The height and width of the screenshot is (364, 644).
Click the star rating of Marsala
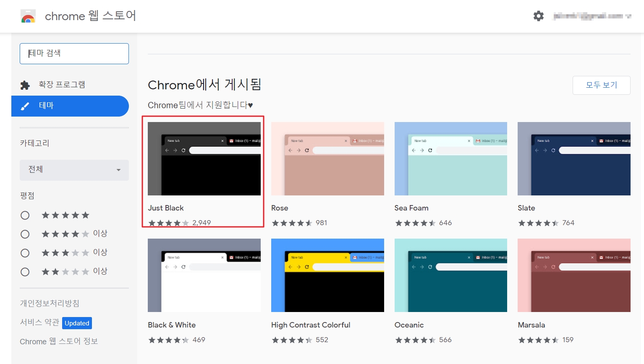pos(538,340)
